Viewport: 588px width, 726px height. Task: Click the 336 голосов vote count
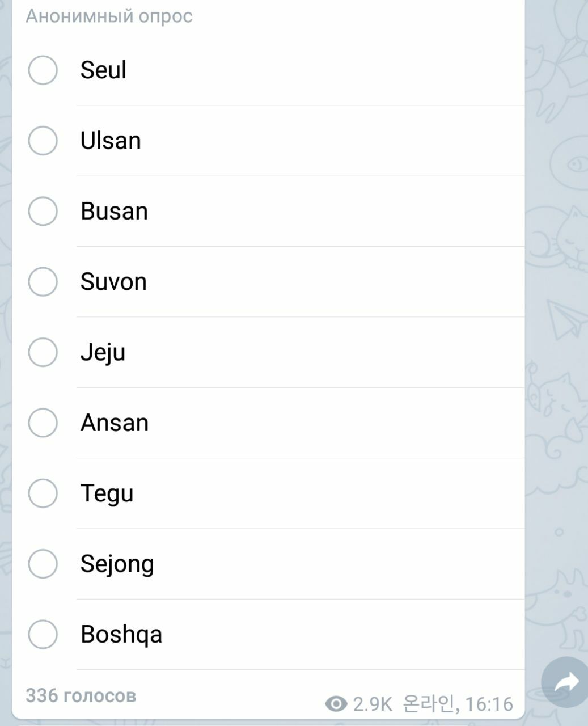(x=81, y=696)
